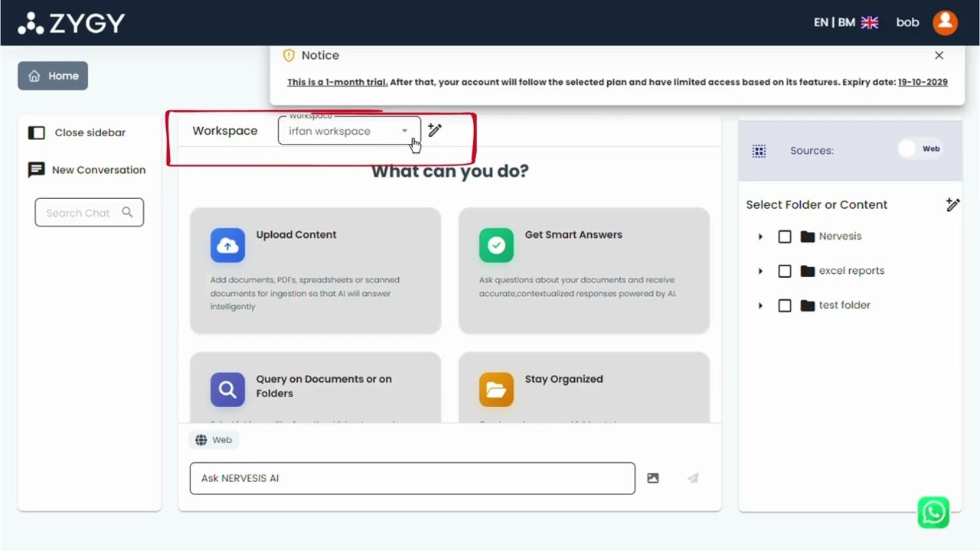
Task: Check the excel reports checkbox
Action: [x=785, y=271]
